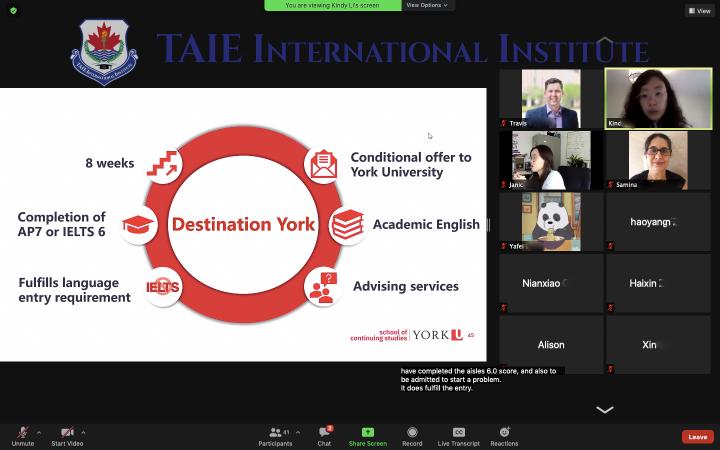The height and width of the screenshot is (450, 720).
Task: Select Samina's video thumbnail
Action: coord(658,160)
